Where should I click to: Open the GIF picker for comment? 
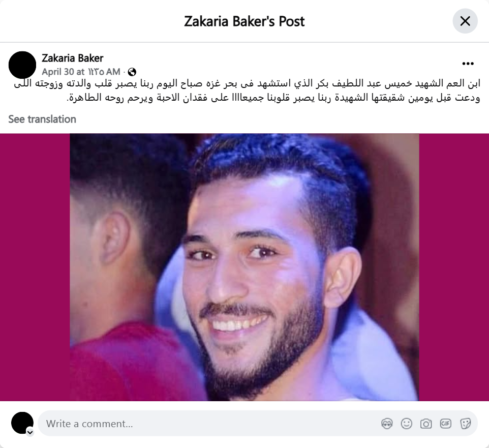click(446, 424)
